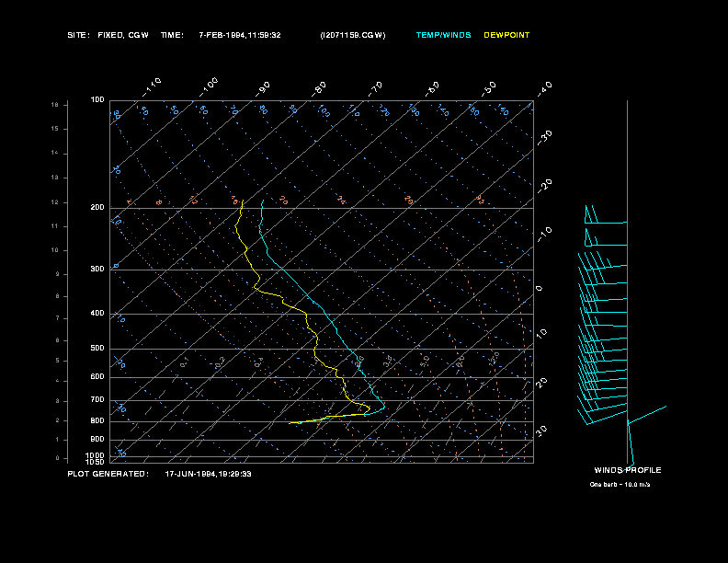Screen dimensions: 728x563
Task: Click the 200 pressure level label
Action: pos(97,207)
